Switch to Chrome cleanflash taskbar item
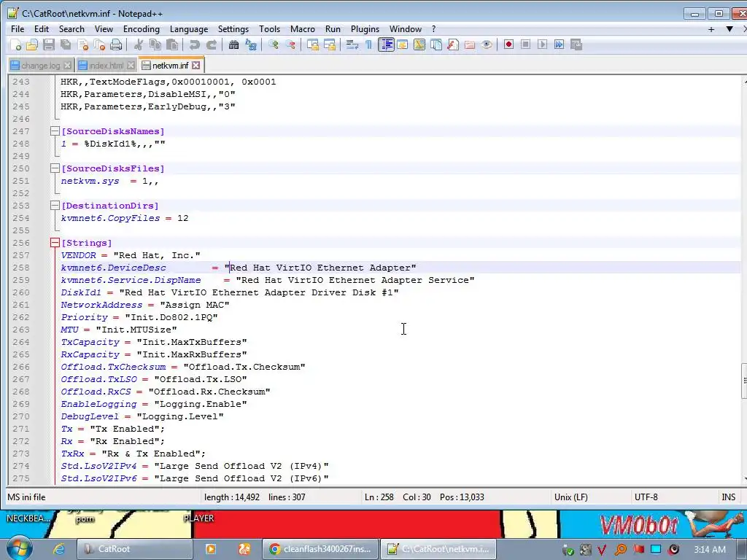This screenshot has width=747, height=560. click(x=320, y=549)
